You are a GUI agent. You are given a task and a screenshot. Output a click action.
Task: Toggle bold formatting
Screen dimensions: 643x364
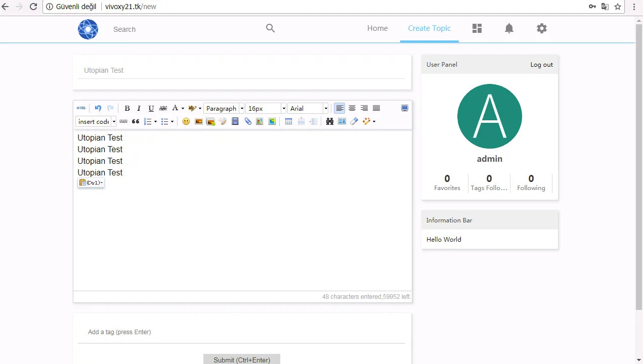tap(127, 108)
